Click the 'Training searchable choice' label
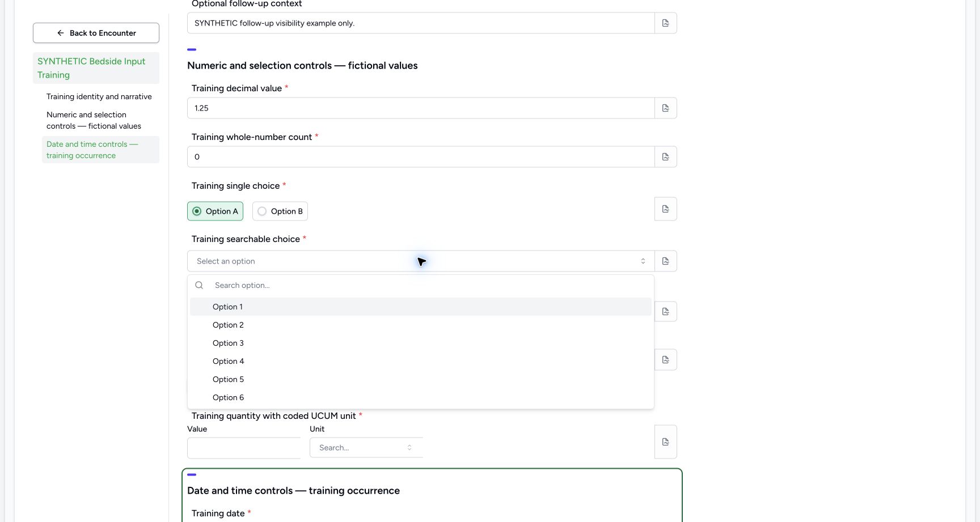980x522 pixels. coord(246,239)
